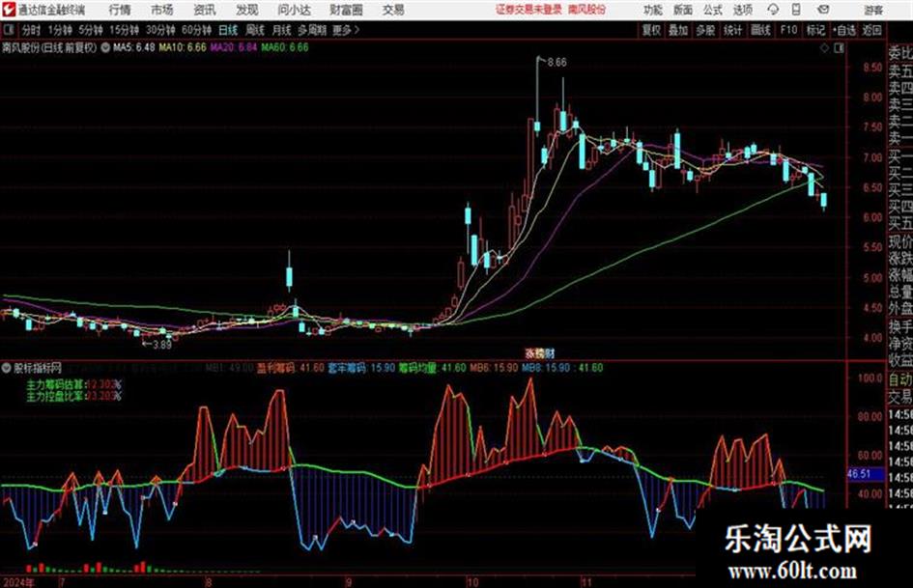Click the 多股 toolbar button
The height and width of the screenshot is (588, 913).
click(705, 30)
